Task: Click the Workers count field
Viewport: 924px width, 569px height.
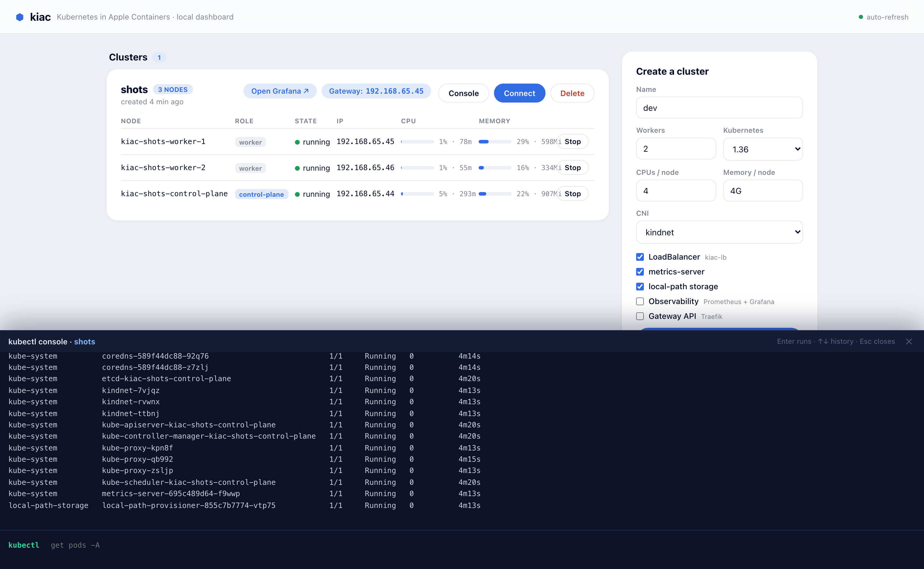Action: click(x=676, y=149)
